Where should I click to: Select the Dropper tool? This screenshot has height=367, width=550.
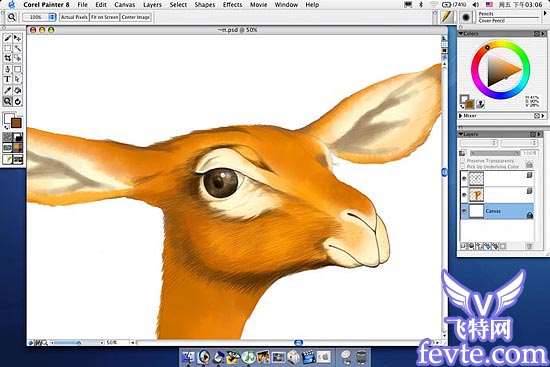click(7, 91)
